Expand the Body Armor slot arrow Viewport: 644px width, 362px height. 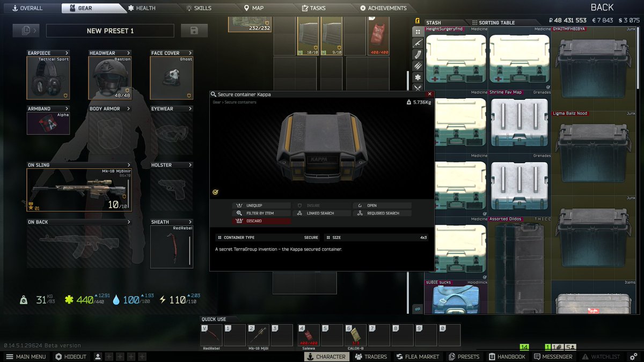[128, 108]
